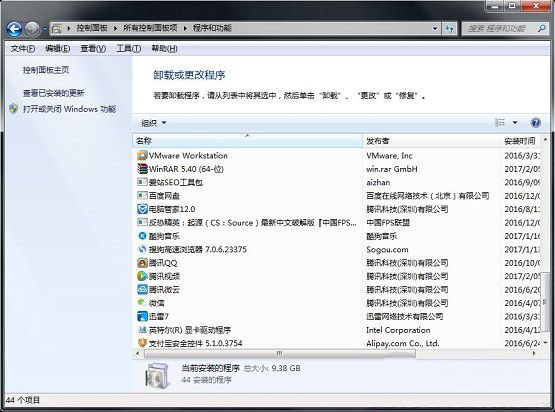Screen dimensions: 555x412
Task: Click the control panel icon in address bar
Action: 56,28
